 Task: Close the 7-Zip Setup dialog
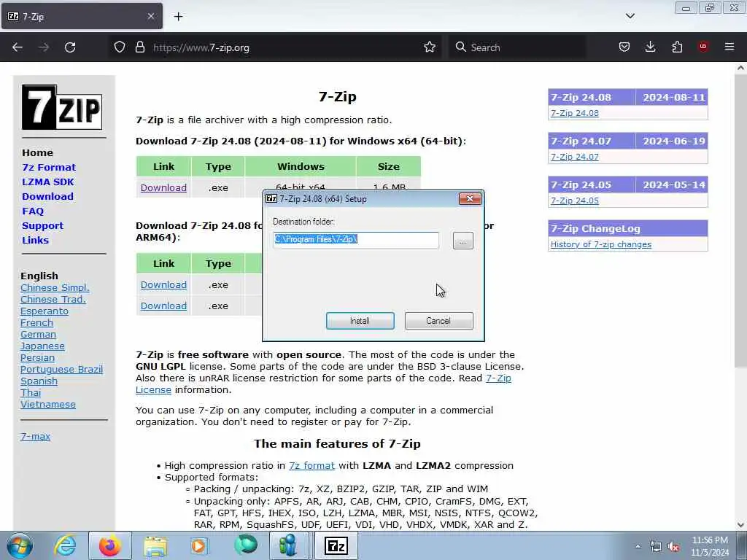point(470,199)
